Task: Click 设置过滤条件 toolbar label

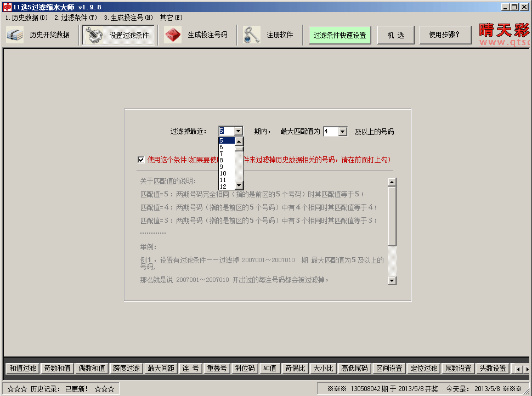Action: [x=129, y=35]
